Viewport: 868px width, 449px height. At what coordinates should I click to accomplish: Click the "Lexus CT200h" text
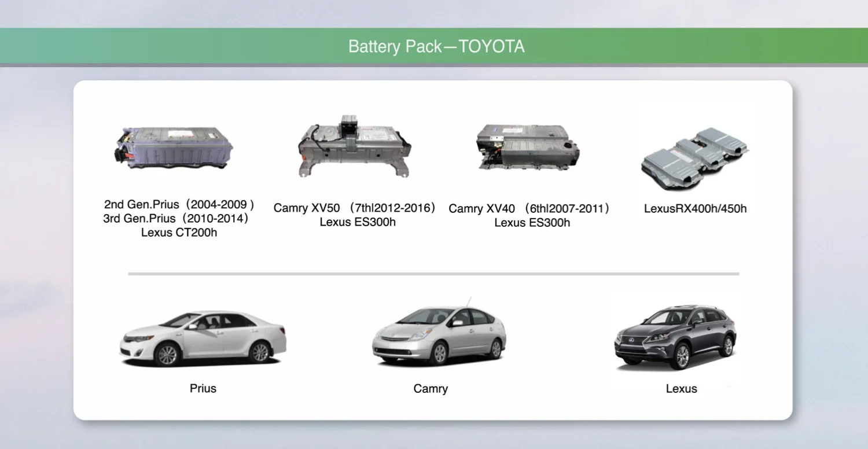pyautogui.click(x=179, y=233)
